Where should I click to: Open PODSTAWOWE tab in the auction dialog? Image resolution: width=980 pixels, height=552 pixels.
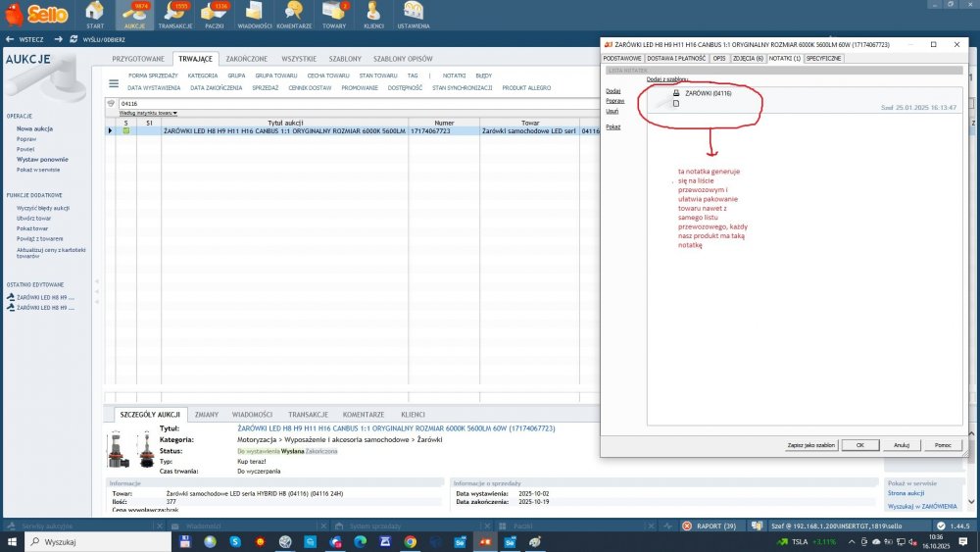(x=622, y=58)
